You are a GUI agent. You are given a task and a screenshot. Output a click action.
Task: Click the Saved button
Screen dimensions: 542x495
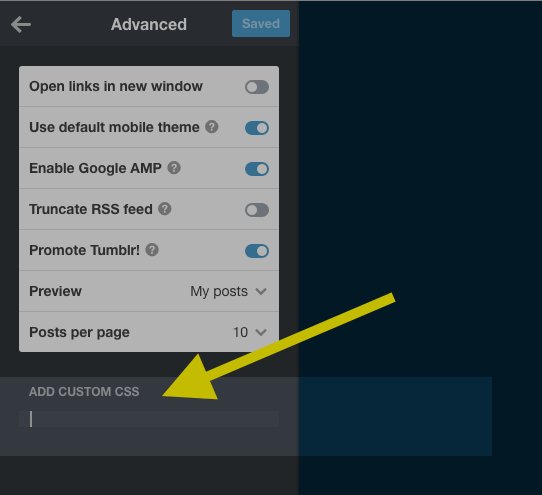pos(261,24)
